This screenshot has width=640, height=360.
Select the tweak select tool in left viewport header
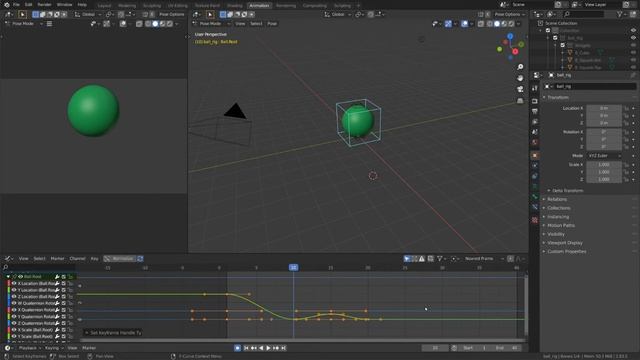point(22,15)
